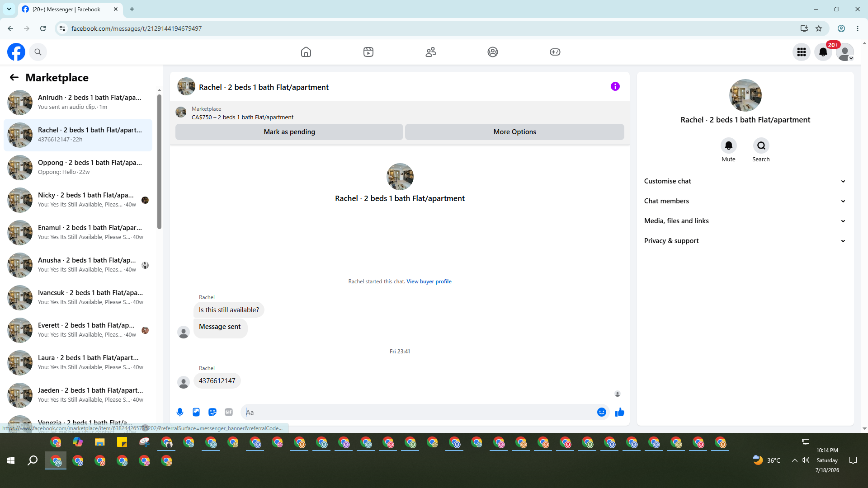Choose a sticker from the sticker icon
Image resolution: width=868 pixels, height=488 pixels.
coord(212,412)
